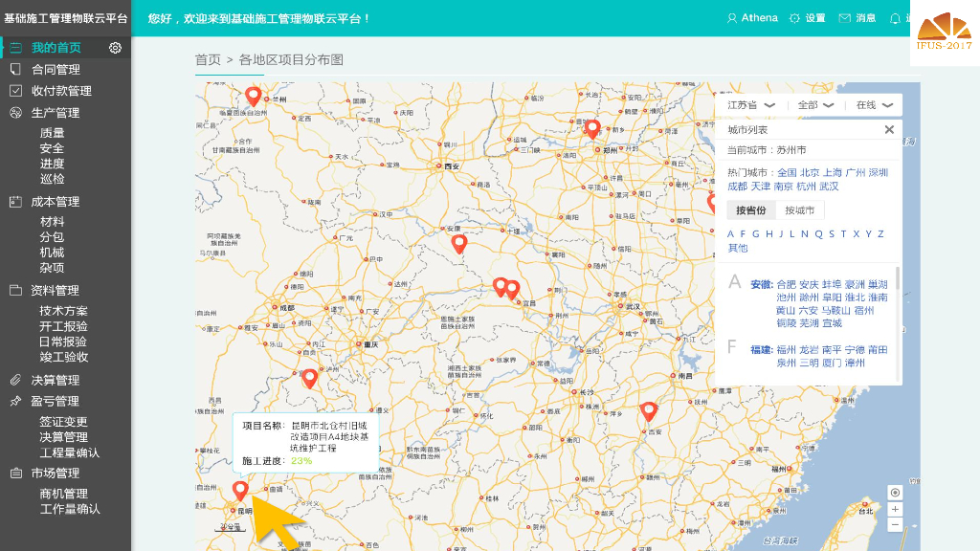
Task: Open 合同管理 in the sidebar
Action: 56,70
